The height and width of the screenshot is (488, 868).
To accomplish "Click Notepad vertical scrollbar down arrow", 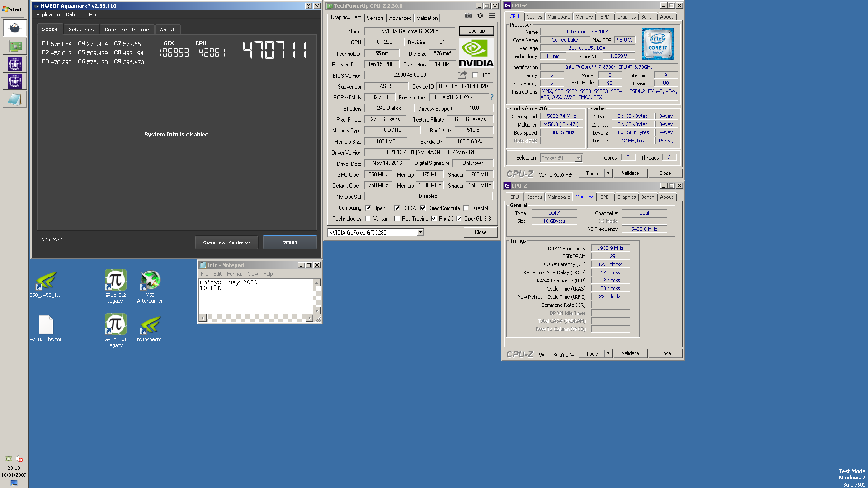I will click(x=317, y=311).
